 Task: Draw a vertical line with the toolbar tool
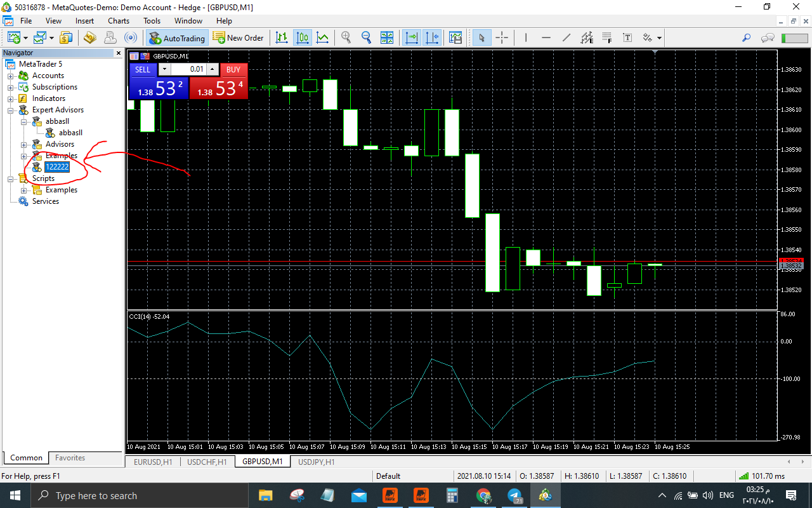point(525,38)
